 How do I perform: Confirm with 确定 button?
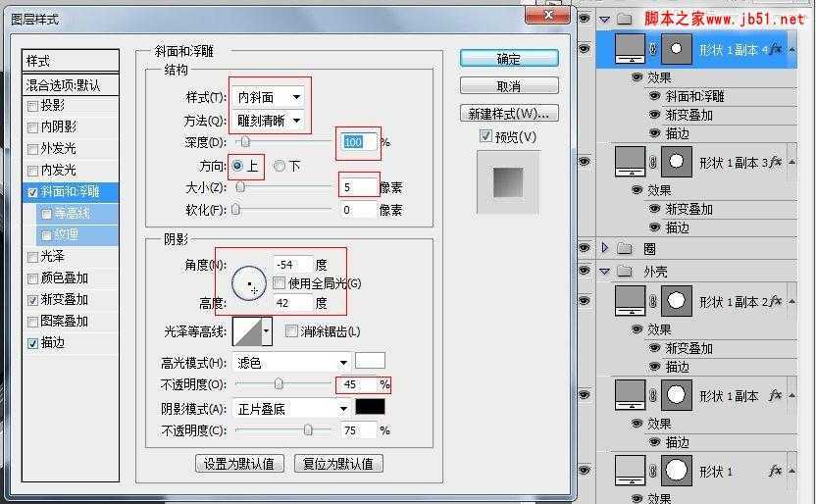pos(509,58)
